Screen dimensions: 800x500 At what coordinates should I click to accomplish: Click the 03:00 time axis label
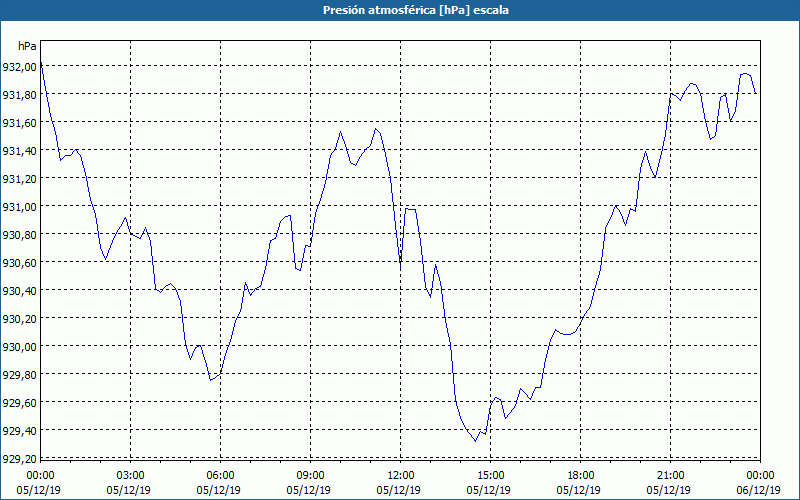pyautogui.click(x=131, y=476)
